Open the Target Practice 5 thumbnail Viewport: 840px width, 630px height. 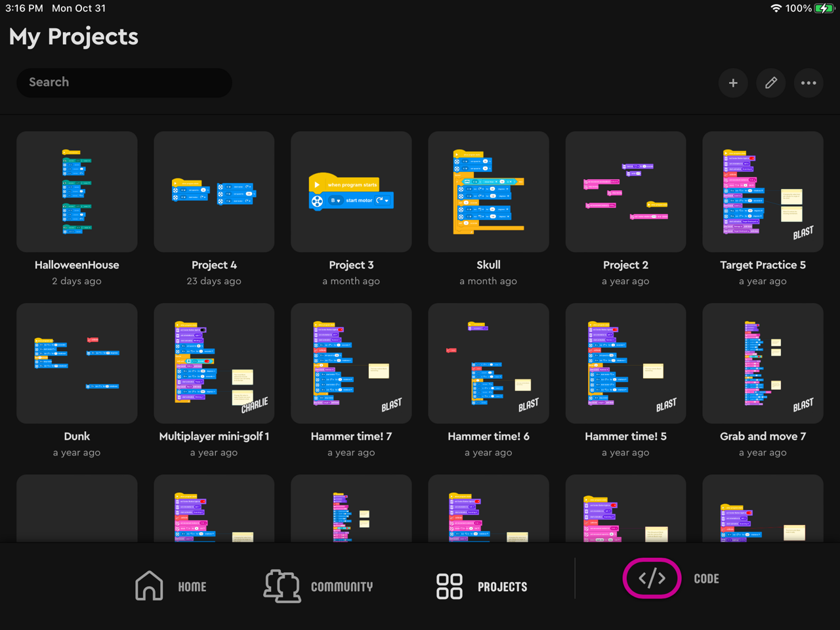[763, 192]
